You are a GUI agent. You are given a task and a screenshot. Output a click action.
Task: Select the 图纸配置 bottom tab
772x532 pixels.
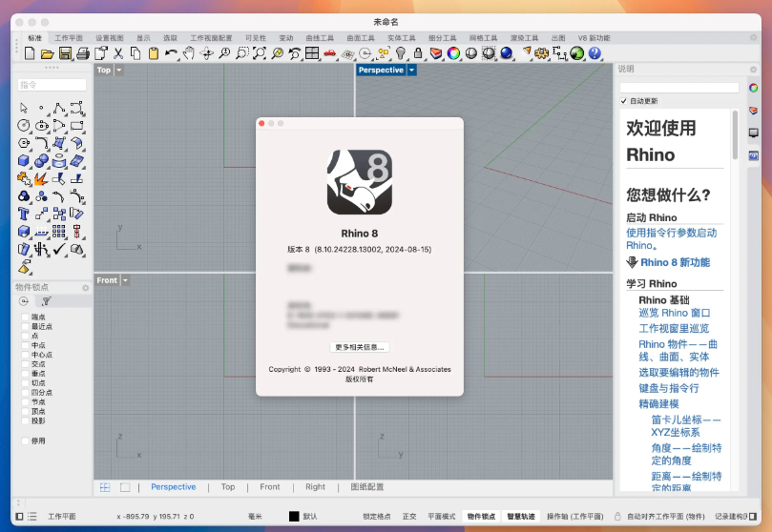pyautogui.click(x=366, y=487)
